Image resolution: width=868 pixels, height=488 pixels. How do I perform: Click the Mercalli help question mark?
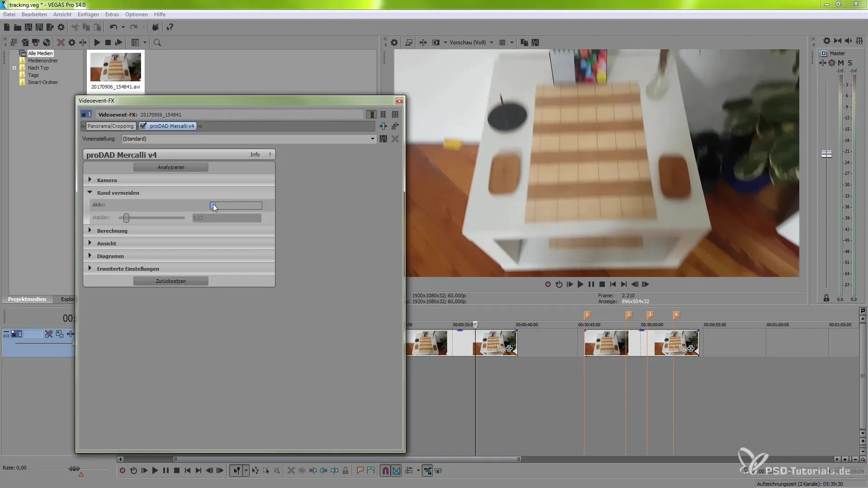point(270,155)
